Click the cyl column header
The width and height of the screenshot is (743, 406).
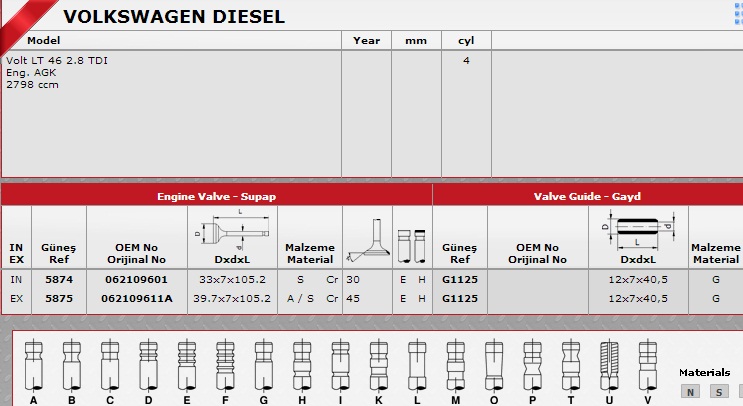click(x=466, y=41)
